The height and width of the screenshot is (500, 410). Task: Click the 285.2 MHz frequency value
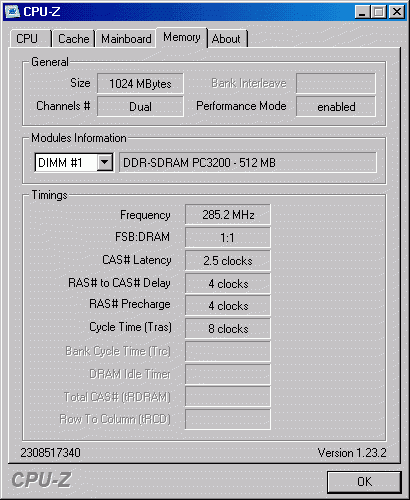[228, 215]
